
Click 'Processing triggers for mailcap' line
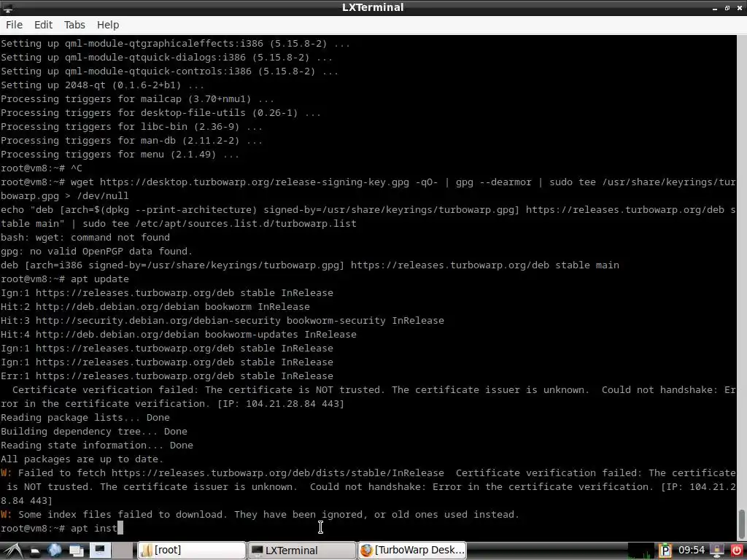pyautogui.click(x=137, y=98)
